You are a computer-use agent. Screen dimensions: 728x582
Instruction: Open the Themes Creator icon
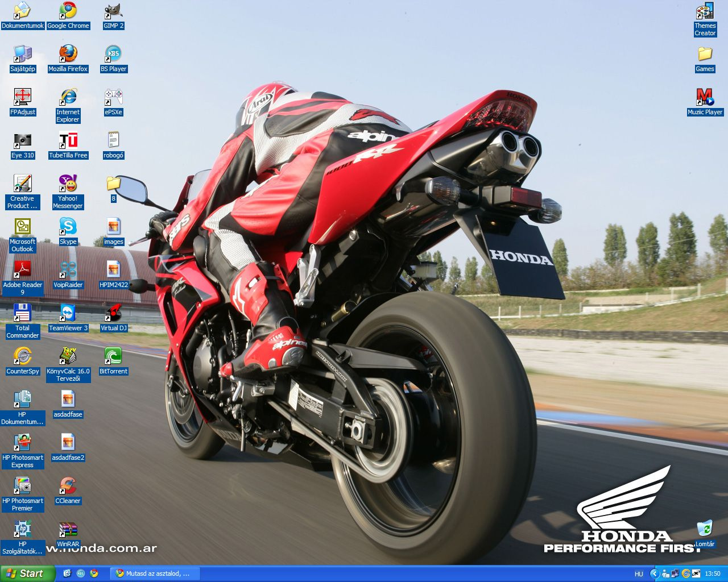[x=705, y=19]
